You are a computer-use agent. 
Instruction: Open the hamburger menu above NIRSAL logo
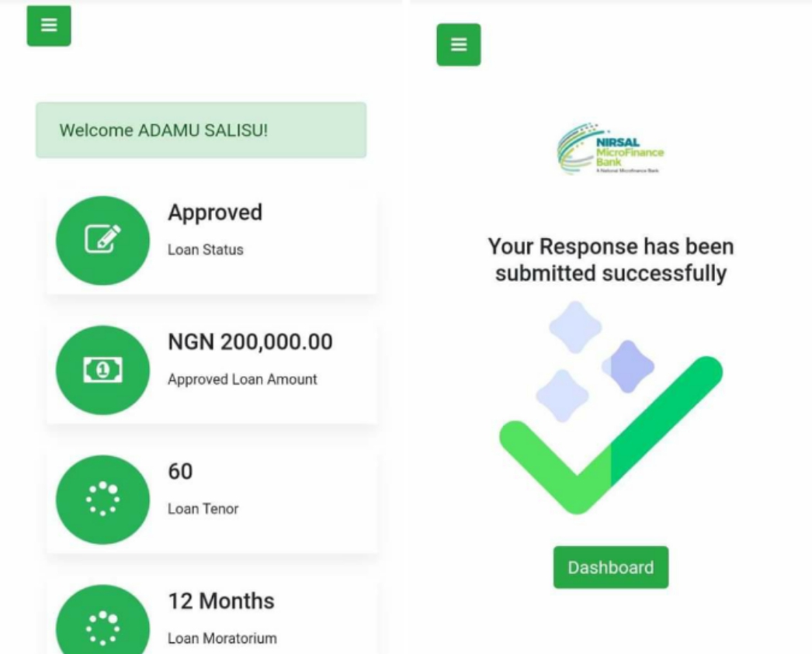pos(458,44)
